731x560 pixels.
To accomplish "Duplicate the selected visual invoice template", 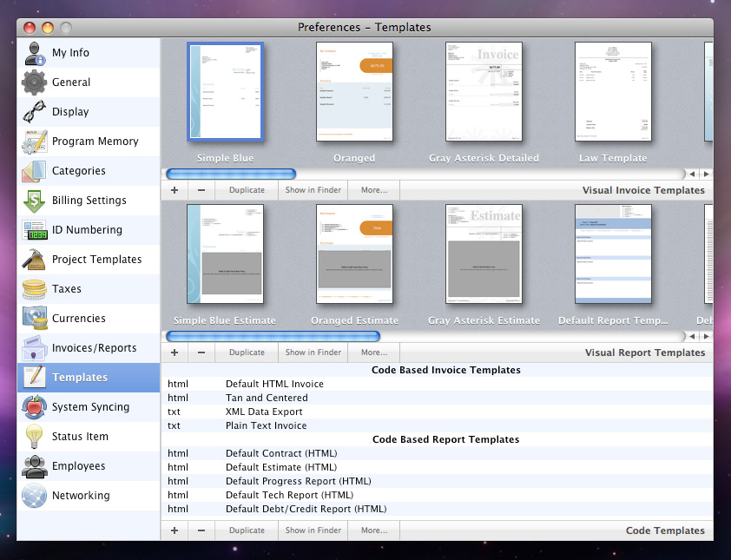I will [247, 190].
